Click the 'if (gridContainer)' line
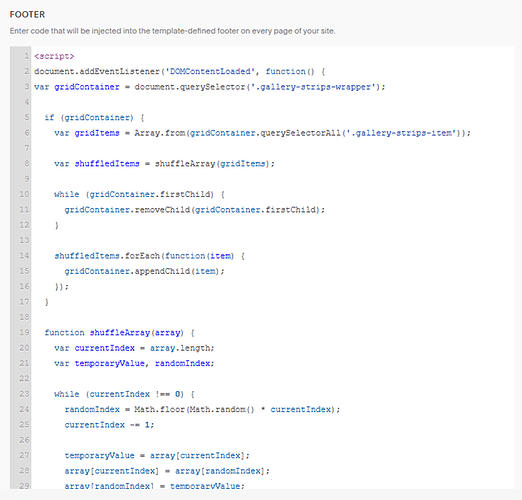This screenshot has height=500, width=522. pyautogui.click(x=94, y=117)
